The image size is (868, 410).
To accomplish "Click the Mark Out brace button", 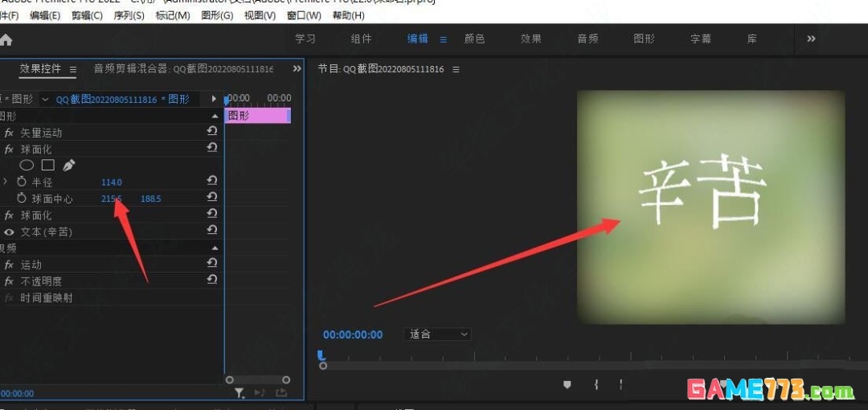I will click(621, 384).
